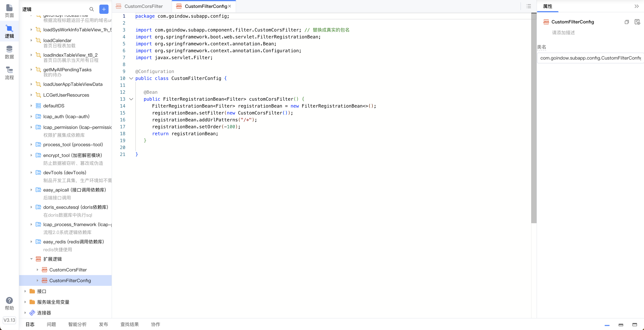The height and width of the screenshot is (330, 644).
Task: Click the copy icon beside CustomFilterConfig title
Action: coord(627,22)
